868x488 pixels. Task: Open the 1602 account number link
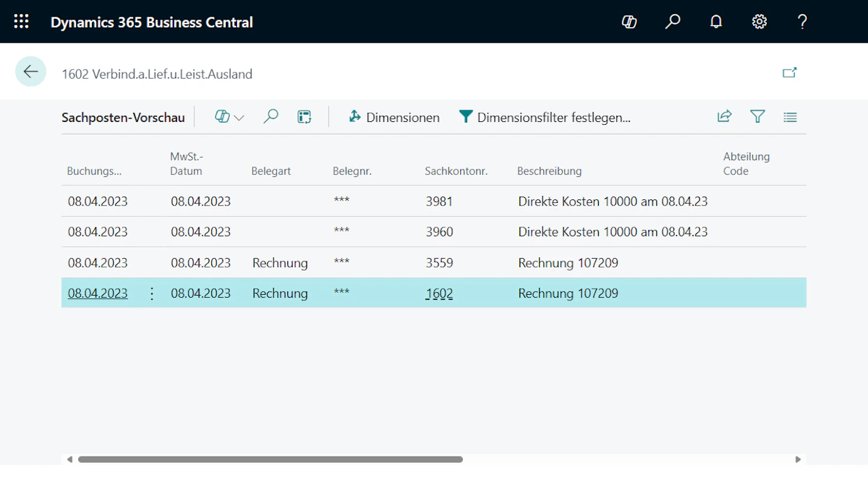439,293
